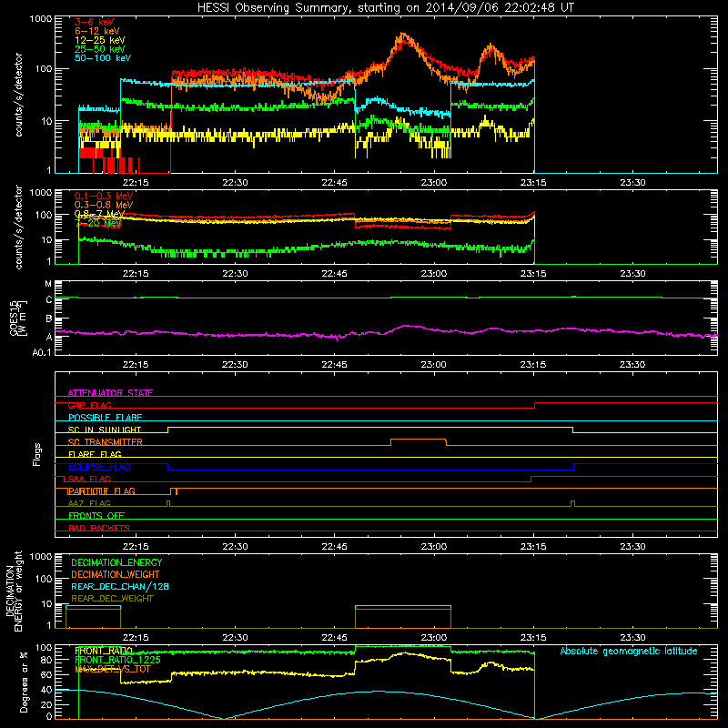Screen dimensions: 728x728
Task: Click the DECIMATION_WEIGHT legend label
Action: (116, 575)
